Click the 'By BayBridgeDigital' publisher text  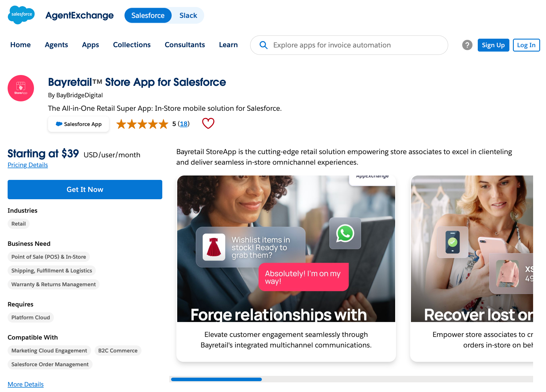pos(75,95)
